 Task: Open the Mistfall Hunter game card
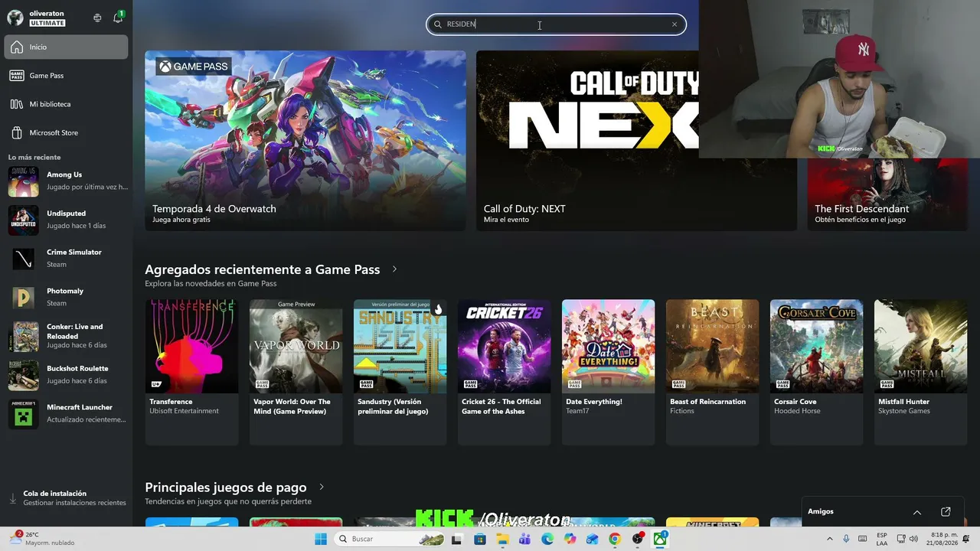click(x=921, y=372)
